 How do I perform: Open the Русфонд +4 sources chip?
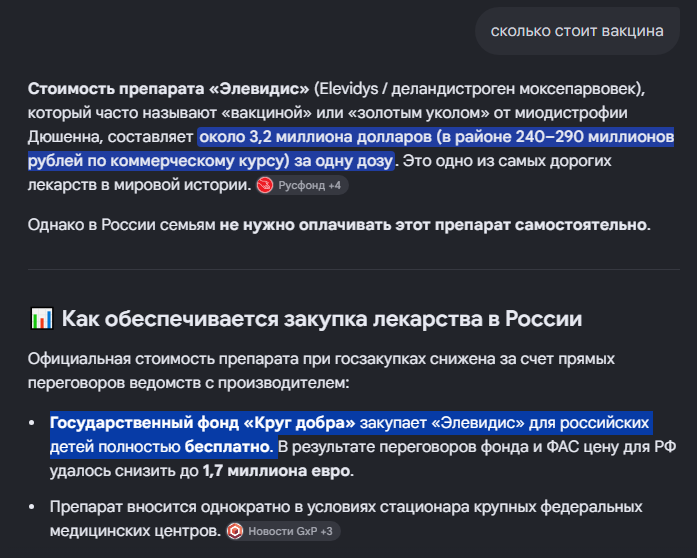(302, 185)
